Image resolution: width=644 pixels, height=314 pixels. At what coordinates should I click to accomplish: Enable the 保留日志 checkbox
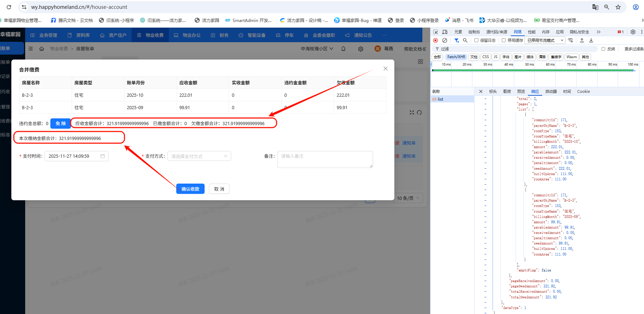point(477,40)
